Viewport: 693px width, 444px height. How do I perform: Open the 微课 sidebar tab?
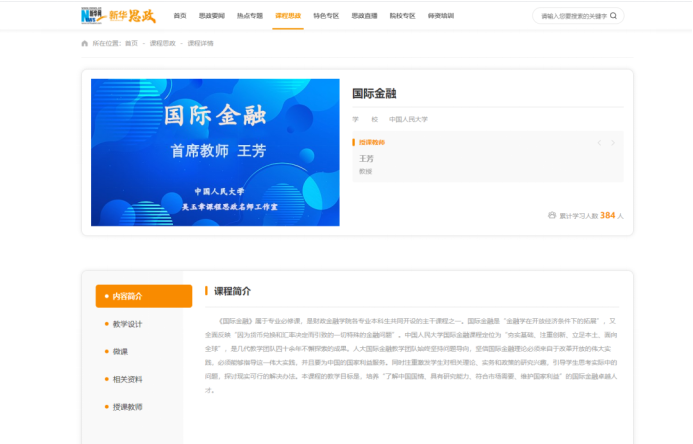click(x=120, y=351)
